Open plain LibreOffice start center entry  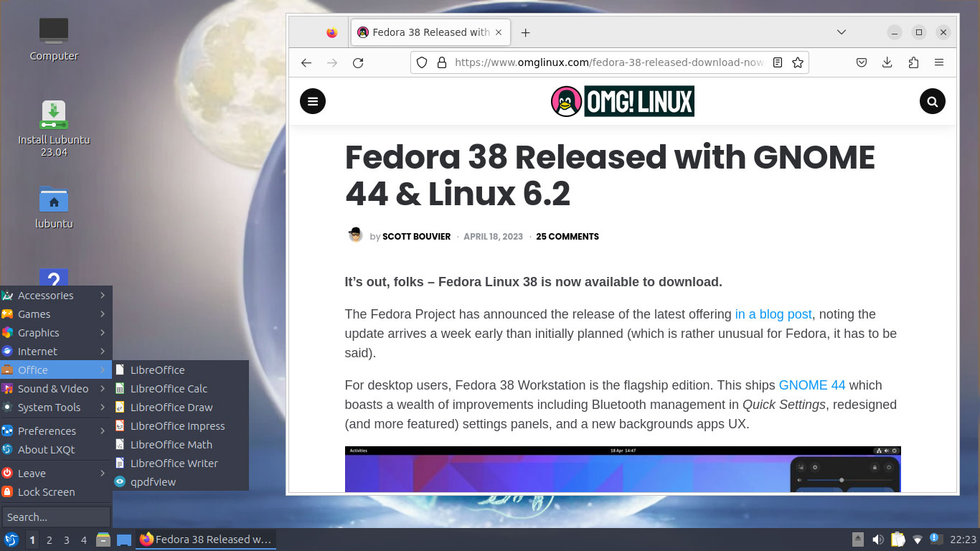coord(181,370)
